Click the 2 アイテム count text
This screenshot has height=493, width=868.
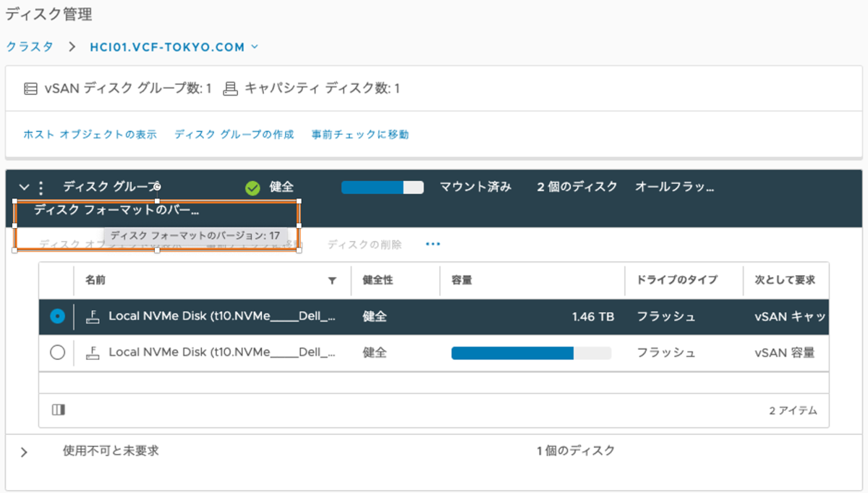tap(793, 410)
